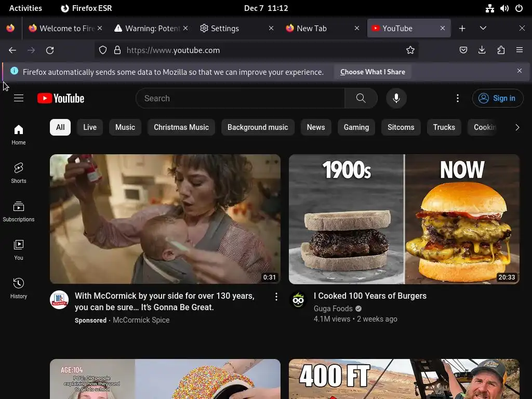Image resolution: width=532 pixels, height=399 pixels.
Task: Open the power menu icon
Action: tap(519, 8)
